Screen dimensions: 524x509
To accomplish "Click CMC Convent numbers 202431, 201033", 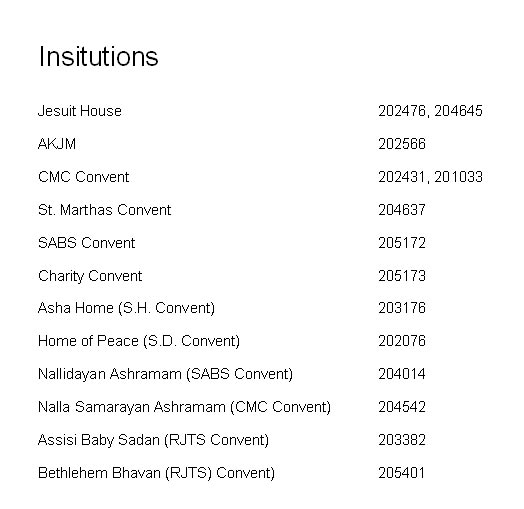I will click(430, 177).
